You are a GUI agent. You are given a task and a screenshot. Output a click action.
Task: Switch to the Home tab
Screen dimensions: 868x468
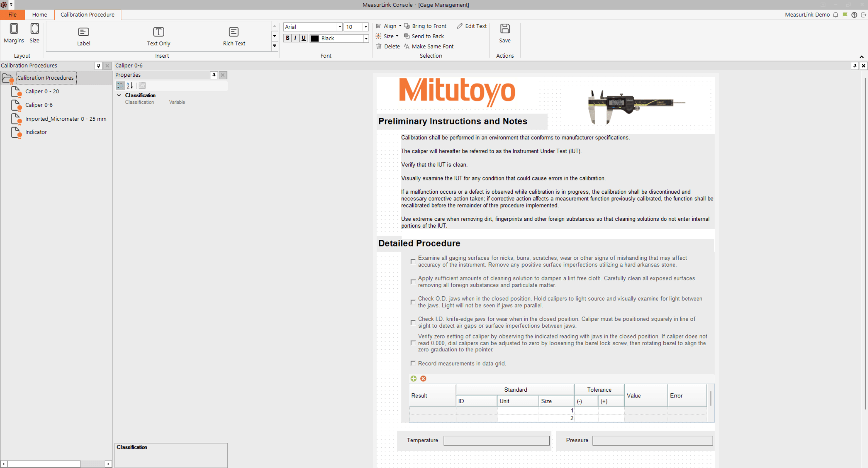[x=39, y=15]
